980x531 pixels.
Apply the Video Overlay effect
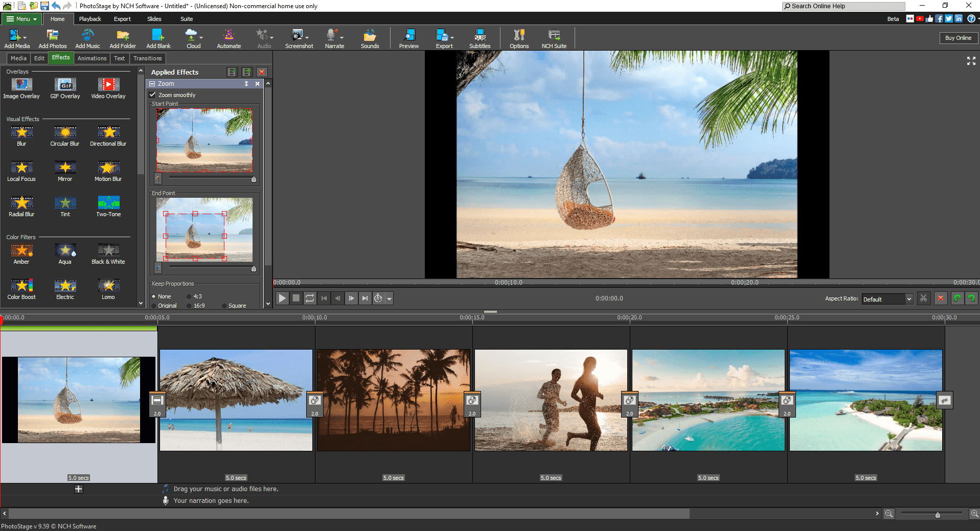pyautogui.click(x=108, y=88)
